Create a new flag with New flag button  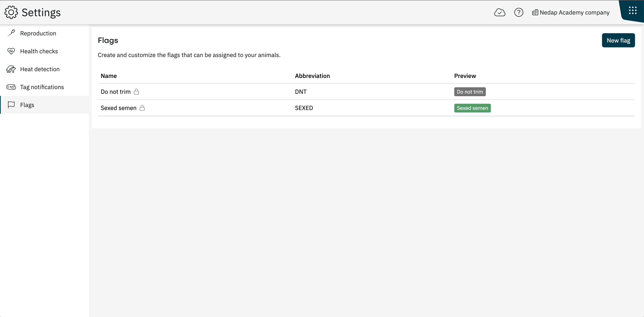(618, 40)
